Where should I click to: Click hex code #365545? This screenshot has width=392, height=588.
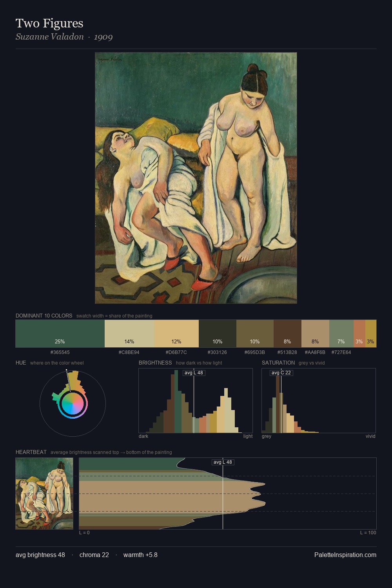click(60, 352)
